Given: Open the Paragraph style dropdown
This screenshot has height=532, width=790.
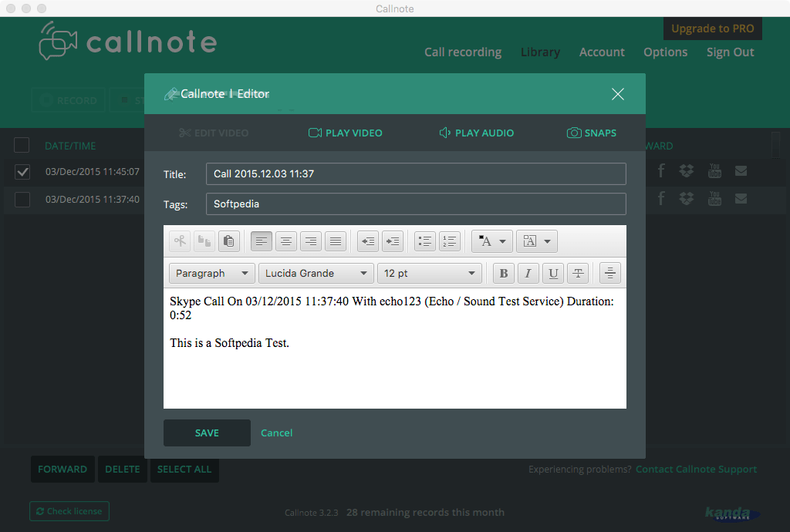Looking at the screenshot, I should pyautogui.click(x=212, y=273).
